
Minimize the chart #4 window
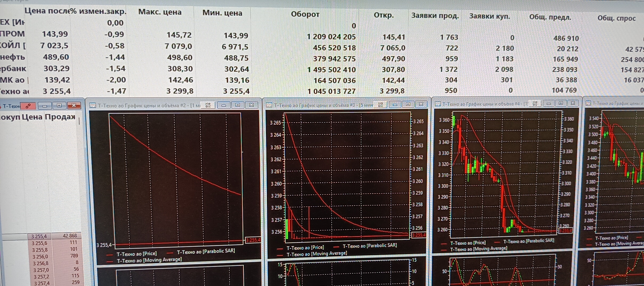[548, 103]
